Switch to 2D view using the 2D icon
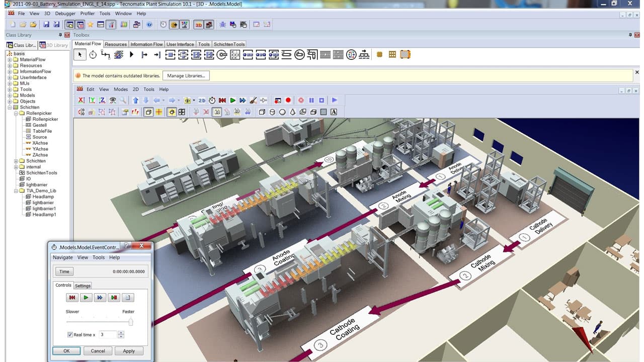Viewport: 644px width, 362px height. (x=202, y=100)
